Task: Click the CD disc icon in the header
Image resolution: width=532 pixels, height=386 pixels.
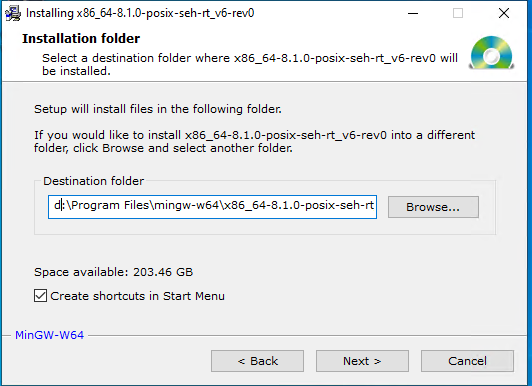Action: 492,53
